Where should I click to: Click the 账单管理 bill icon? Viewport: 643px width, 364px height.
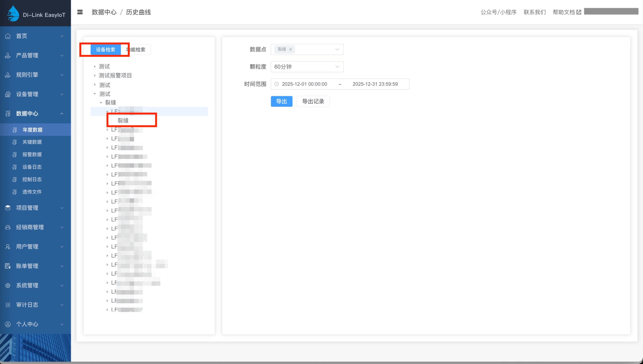tap(8, 266)
